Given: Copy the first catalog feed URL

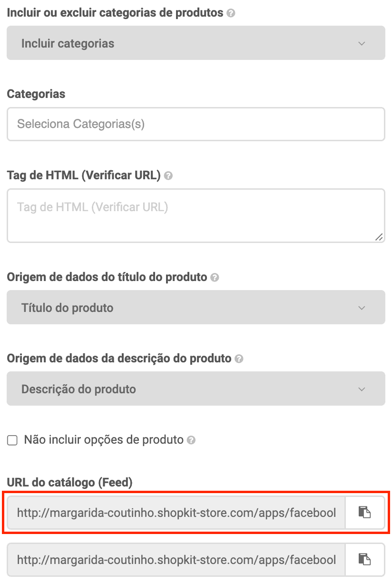Looking at the screenshot, I should (x=364, y=513).
